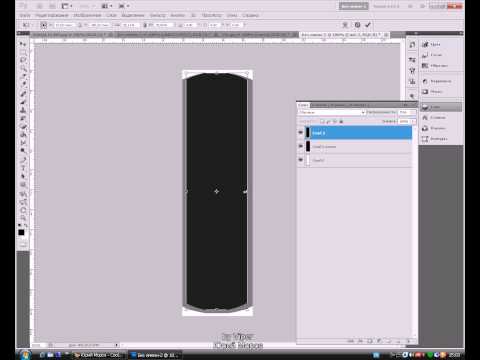Hide the bottom Слой 1 layer
The width and height of the screenshot is (480, 360).
300,160
